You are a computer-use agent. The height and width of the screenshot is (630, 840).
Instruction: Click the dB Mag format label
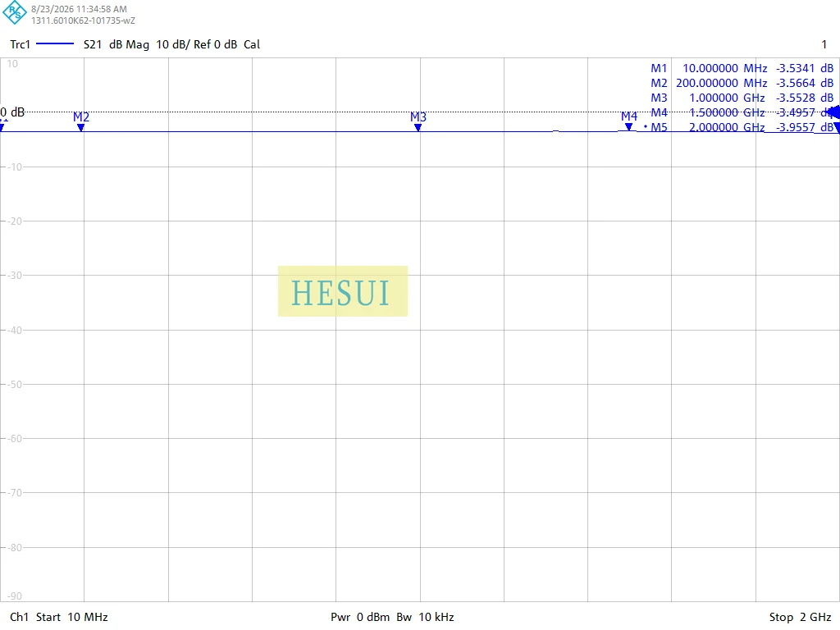(129, 44)
